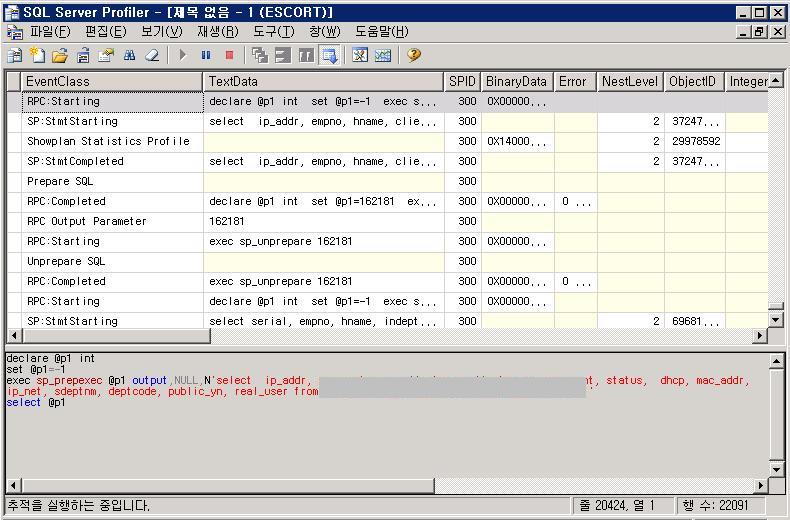Start the selected trace with play icon
This screenshot has height=520, width=790.
click(182, 55)
